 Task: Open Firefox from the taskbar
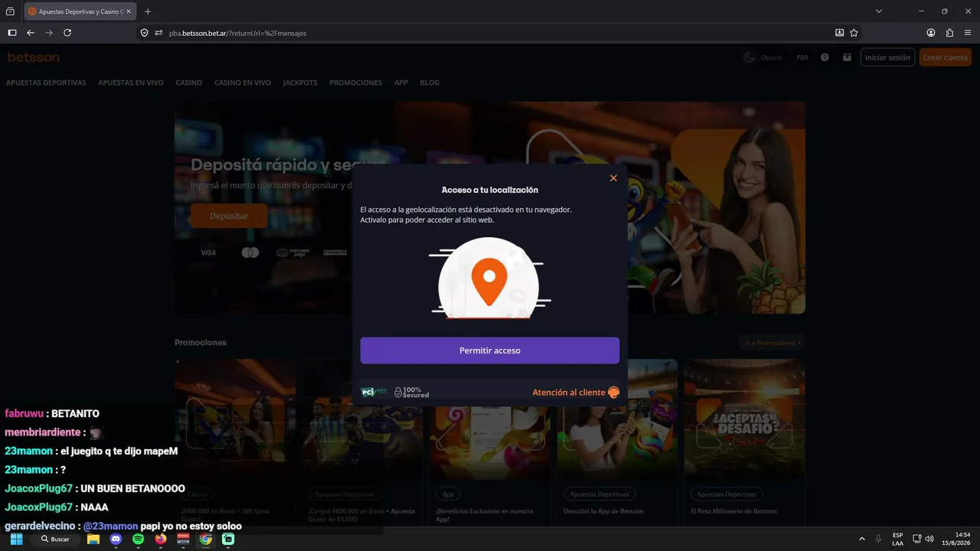point(160,540)
